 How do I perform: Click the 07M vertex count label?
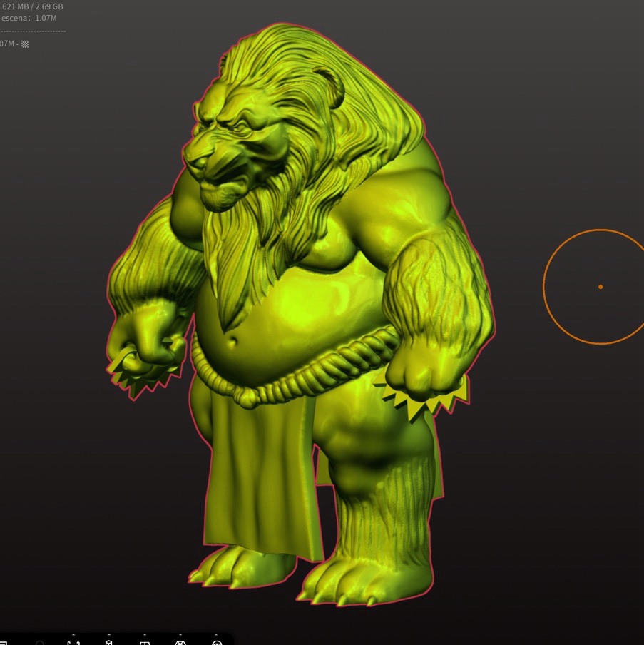pyautogui.click(x=9, y=44)
